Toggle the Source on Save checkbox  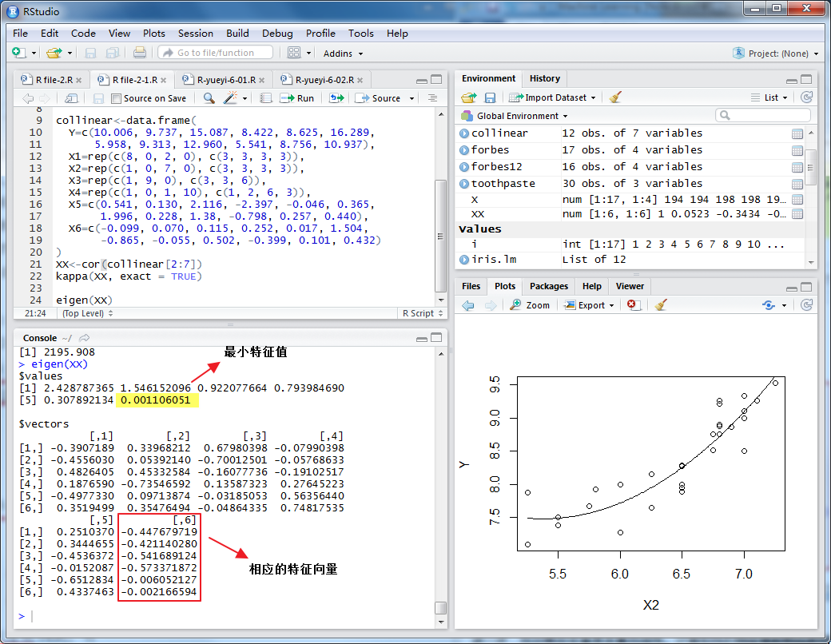(x=117, y=98)
